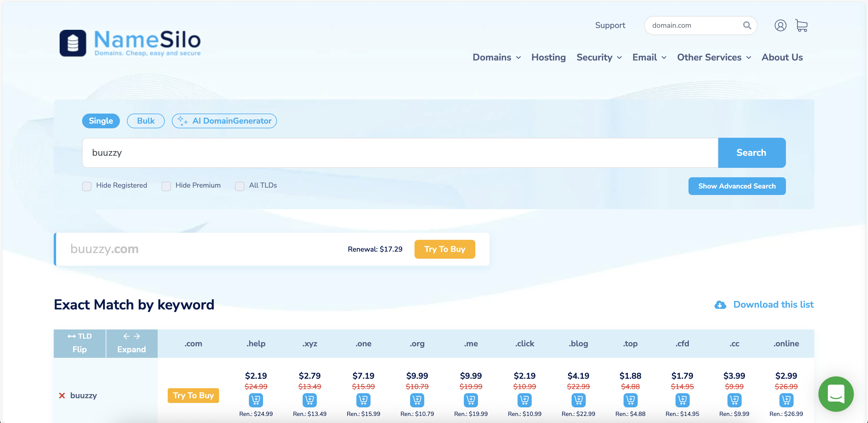Screen dimensions: 868x423
Task: Click the buuzzy row label
Action: click(83, 395)
